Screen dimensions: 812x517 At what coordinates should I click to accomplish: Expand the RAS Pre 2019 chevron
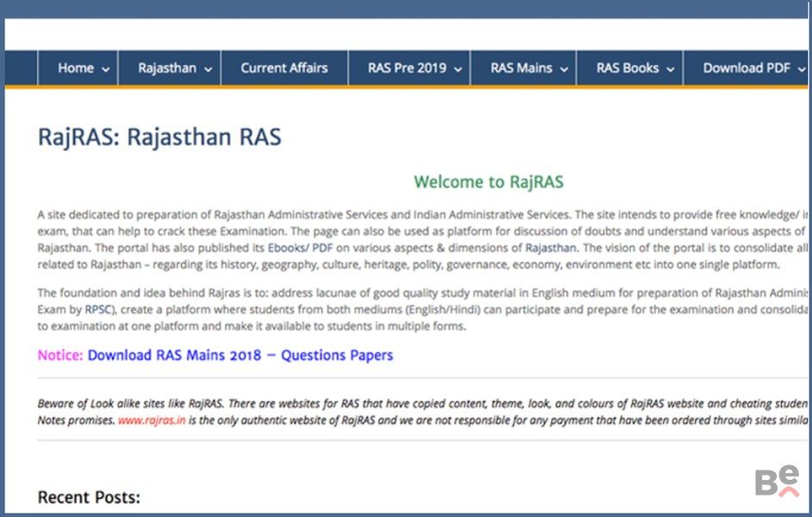458,70
